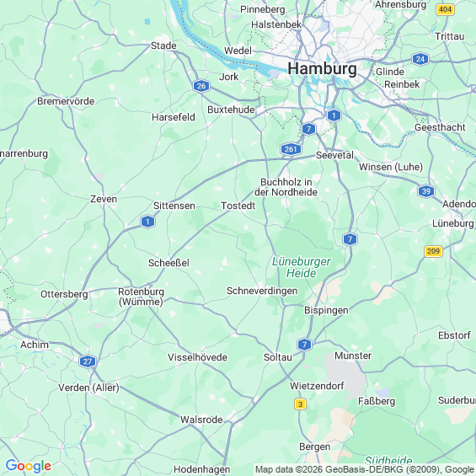The height and width of the screenshot is (476, 476).
Task: Select the Hamburg city label
Action: 323,68
